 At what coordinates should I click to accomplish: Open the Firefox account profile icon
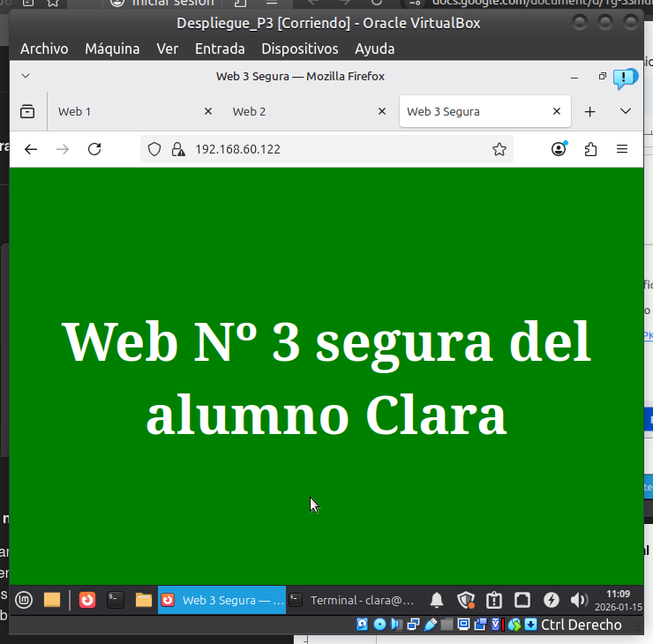coord(559,149)
